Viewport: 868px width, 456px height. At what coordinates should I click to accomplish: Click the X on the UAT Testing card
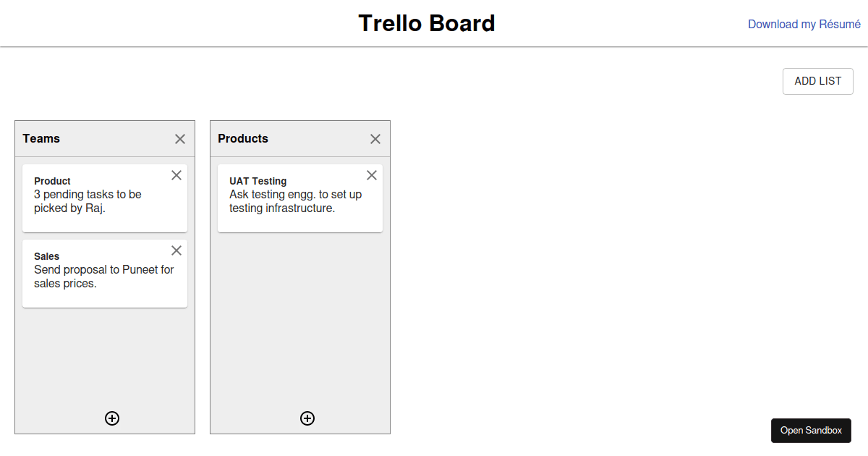point(371,175)
